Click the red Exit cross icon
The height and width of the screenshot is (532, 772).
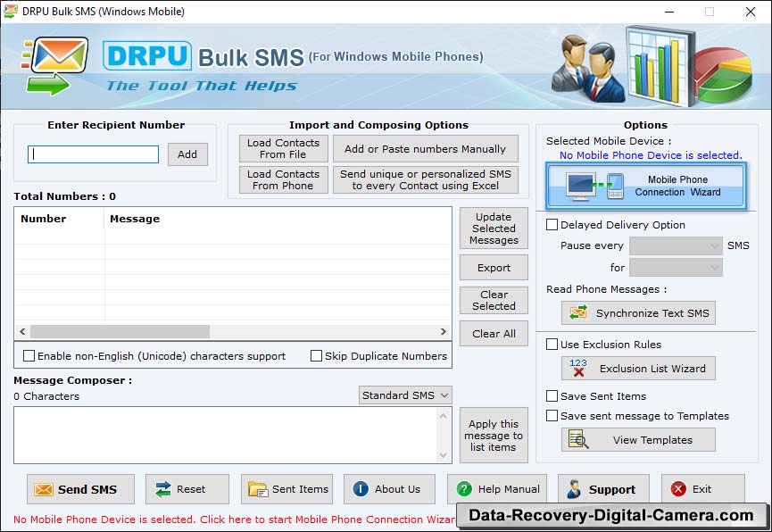678,489
